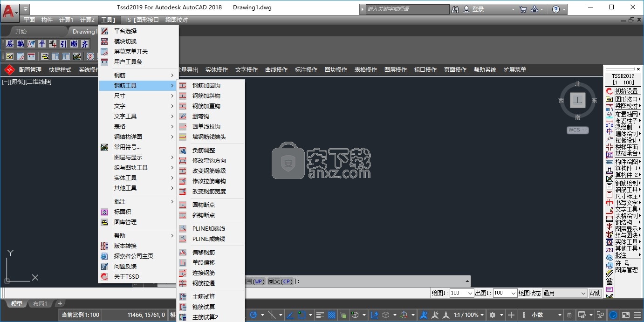This screenshot has width=644, height=322.
Task: Switch to the 布局1 layout tab
Action: 40,303
